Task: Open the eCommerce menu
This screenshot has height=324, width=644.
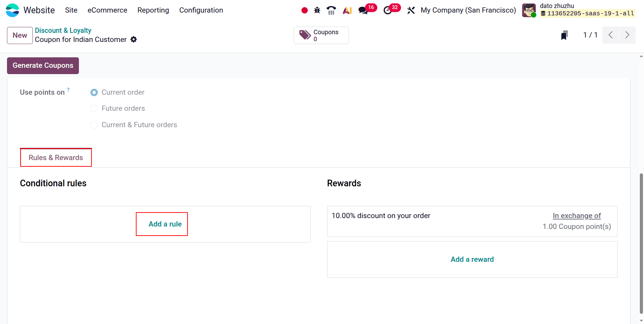Action: click(x=107, y=10)
